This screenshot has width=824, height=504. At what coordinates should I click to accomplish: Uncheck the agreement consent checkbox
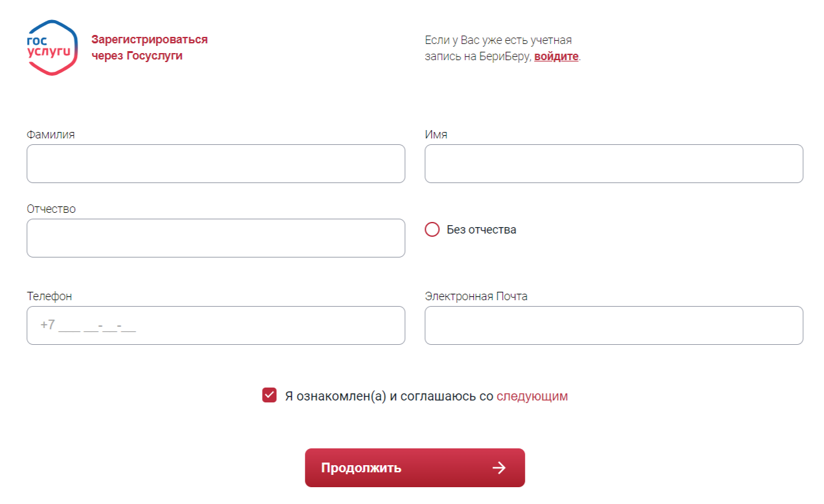pyautogui.click(x=269, y=395)
